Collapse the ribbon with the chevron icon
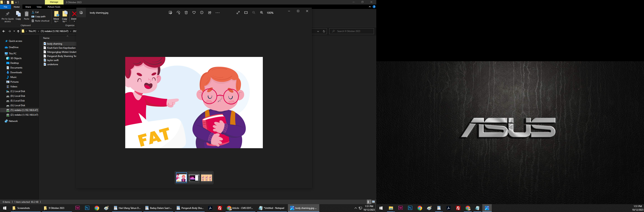The height and width of the screenshot is (212, 644). click(370, 7)
